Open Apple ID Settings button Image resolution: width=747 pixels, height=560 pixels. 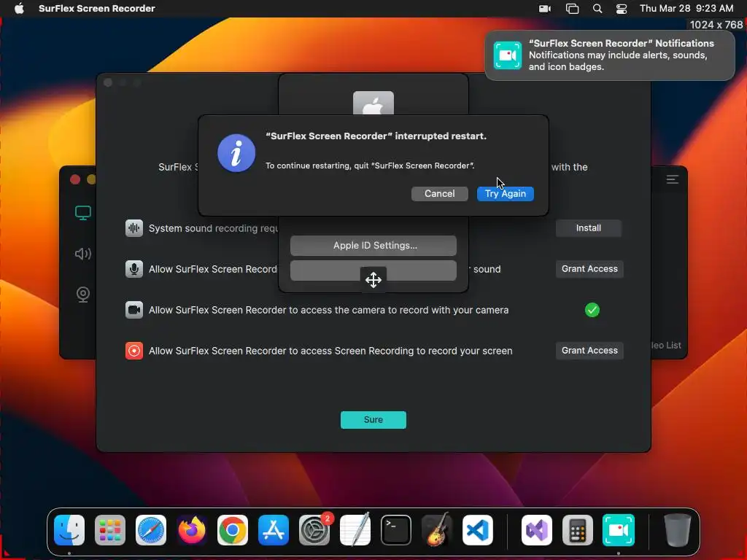373,246
